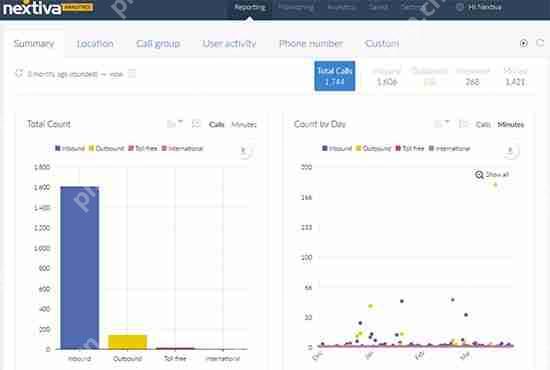Viewport: 550px width, 370px height.
Task: Open chart type dropdown in Count by Day
Action: click(442, 123)
